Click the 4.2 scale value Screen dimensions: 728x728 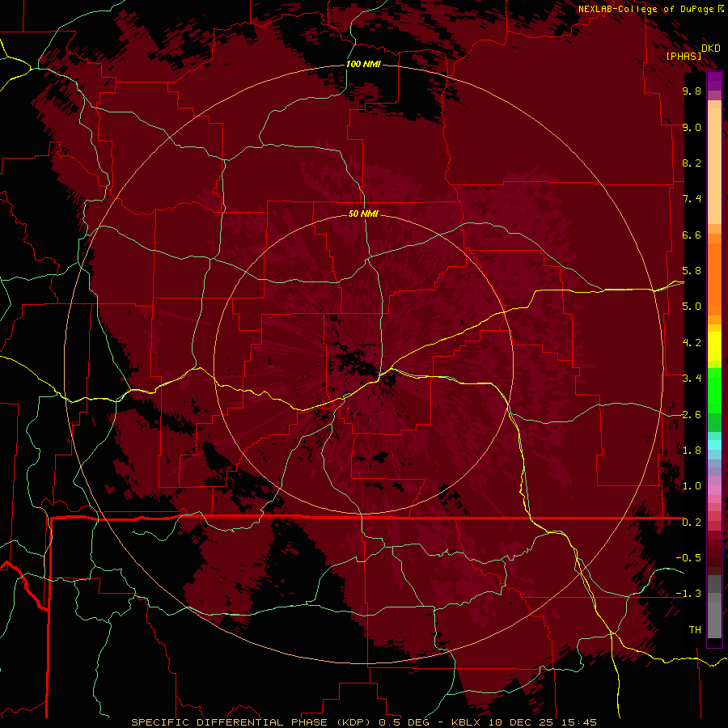[x=692, y=343]
